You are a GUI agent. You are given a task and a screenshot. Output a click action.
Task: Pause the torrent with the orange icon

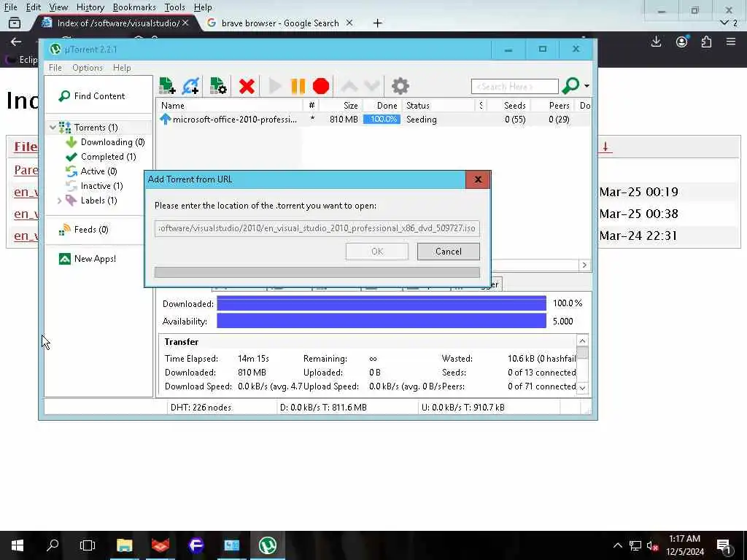pos(298,87)
